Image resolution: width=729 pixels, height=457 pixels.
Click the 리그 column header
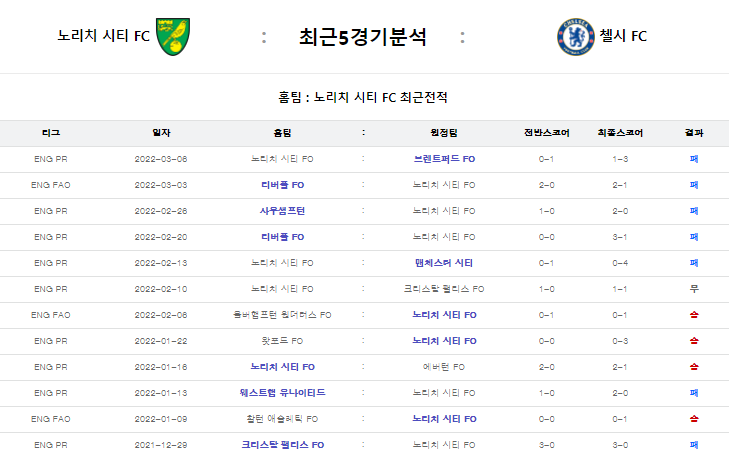pyautogui.click(x=51, y=133)
